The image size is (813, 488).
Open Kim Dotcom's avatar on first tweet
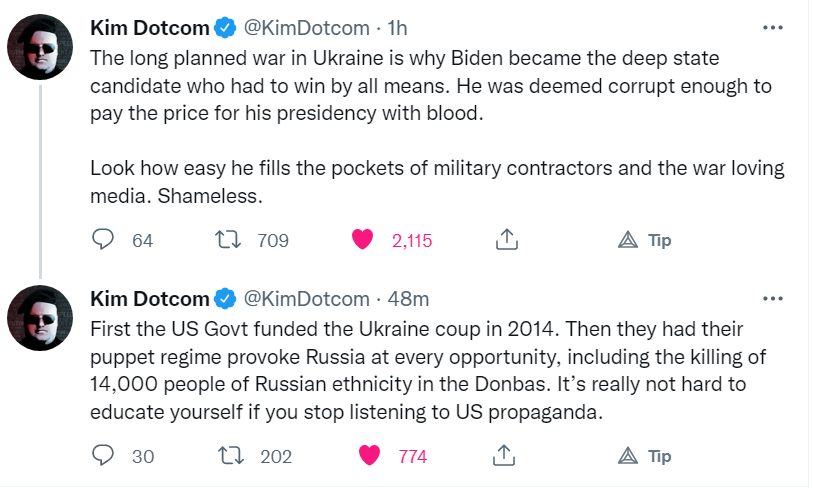point(40,48)
